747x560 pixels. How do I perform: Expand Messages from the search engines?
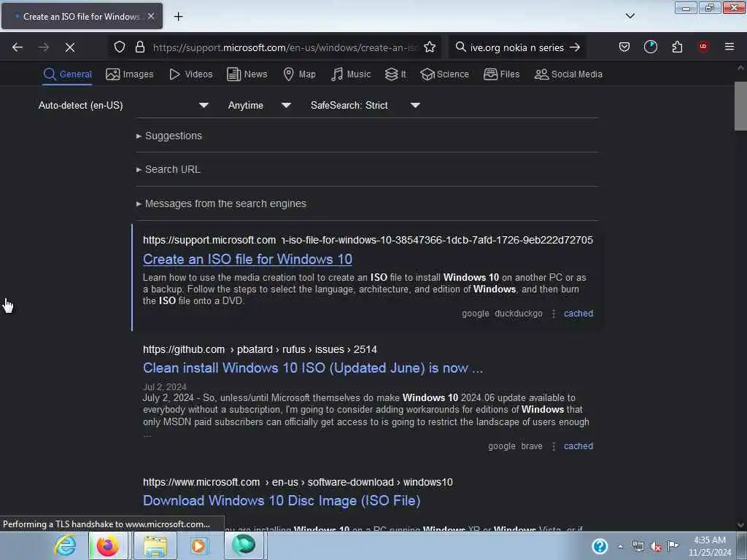pyautogui.click(x=221, y=204)
